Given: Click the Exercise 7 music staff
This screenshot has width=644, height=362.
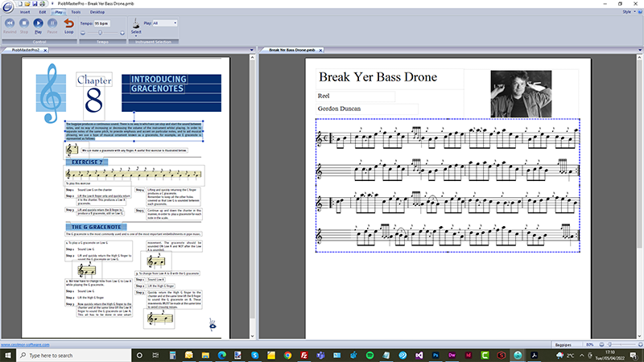Looking at the screenshot, I should coord(134,175).
